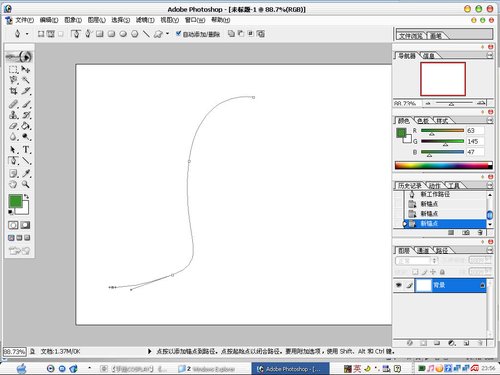This screenshot has width=500, height=375.
Task: Uncheck the auto add/delete checkbox
Action: [178, 33]
